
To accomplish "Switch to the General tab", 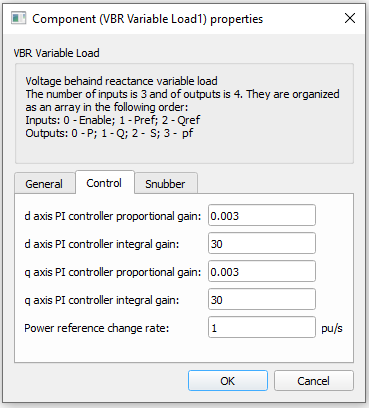I will [x=44, y=184].
